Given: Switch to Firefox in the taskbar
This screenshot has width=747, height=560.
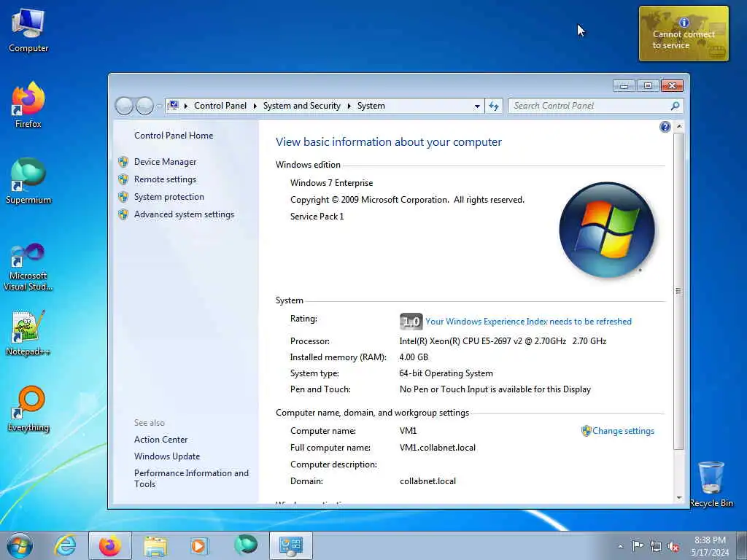Looking at the screenshot, I should (110, 545).
